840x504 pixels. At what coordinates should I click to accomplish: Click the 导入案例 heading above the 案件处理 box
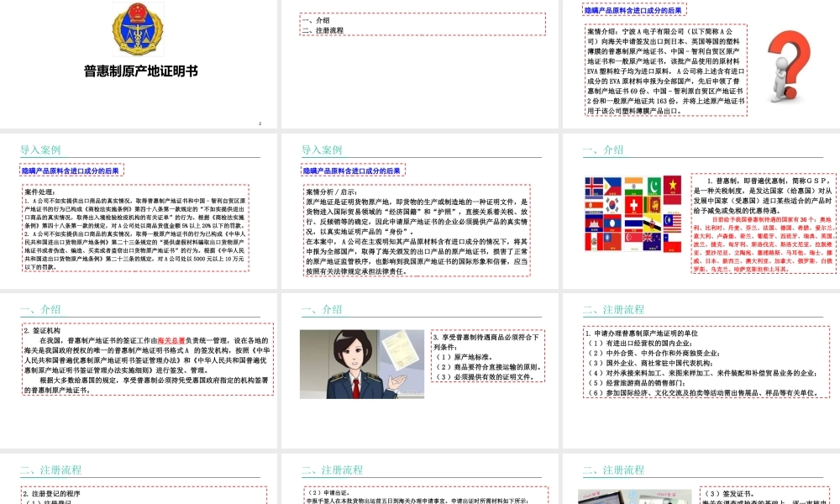coord(40,150)
